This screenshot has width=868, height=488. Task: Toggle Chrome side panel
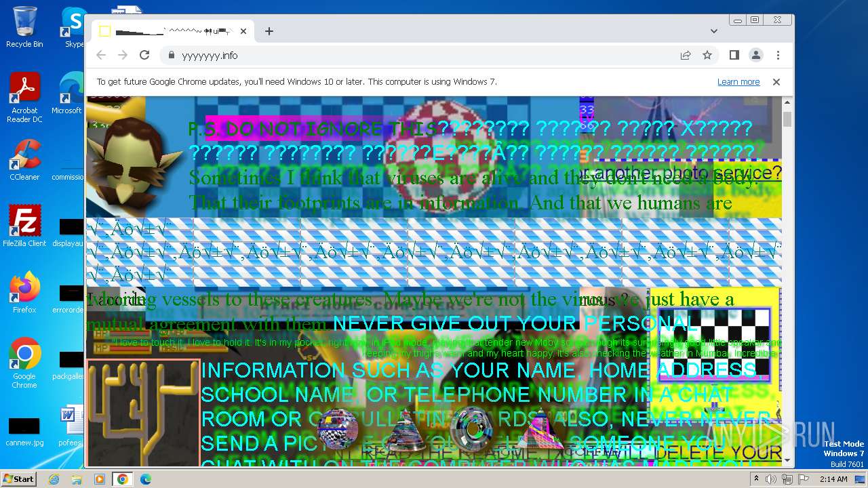(x=734, y=56)
